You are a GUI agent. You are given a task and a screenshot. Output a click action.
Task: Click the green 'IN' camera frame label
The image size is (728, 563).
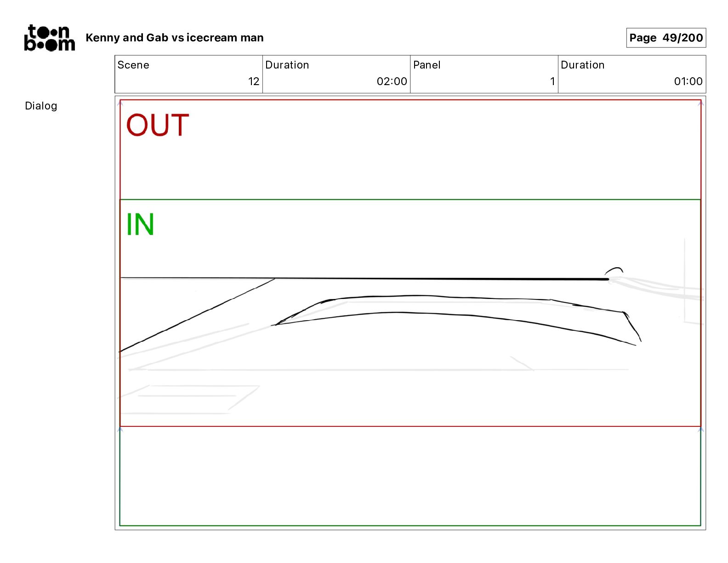140,224
